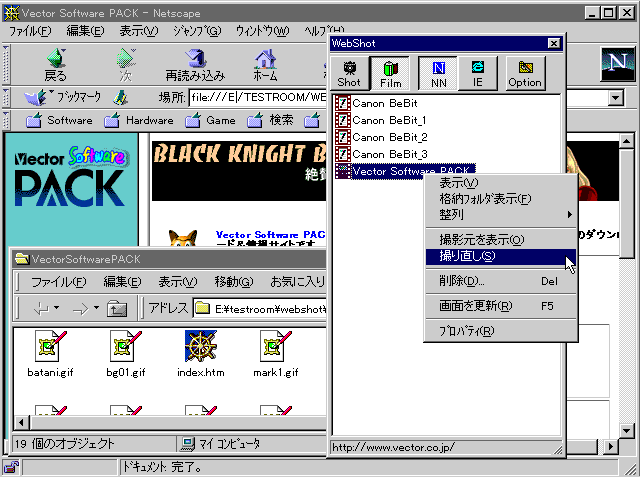Click Netscape's ホーム home button

[265, 64]
